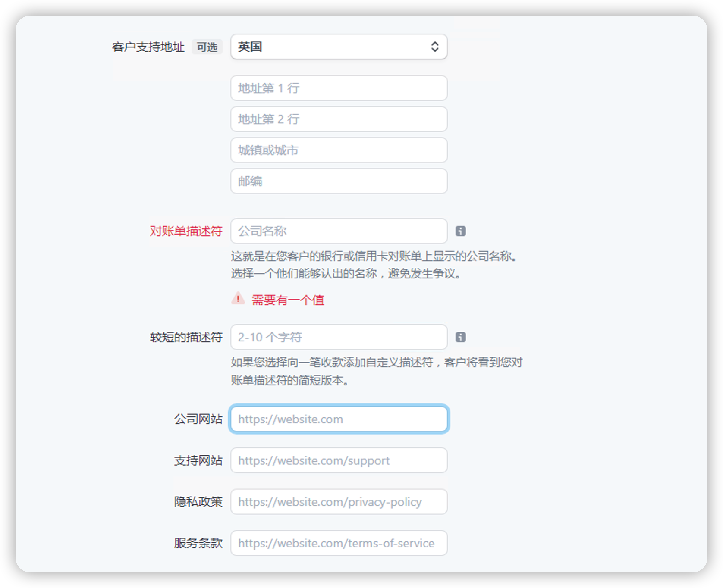The height and width of the screenshot is (588, 723).
Task: Click the terms-of-service URL input
Action: [339, 543]
